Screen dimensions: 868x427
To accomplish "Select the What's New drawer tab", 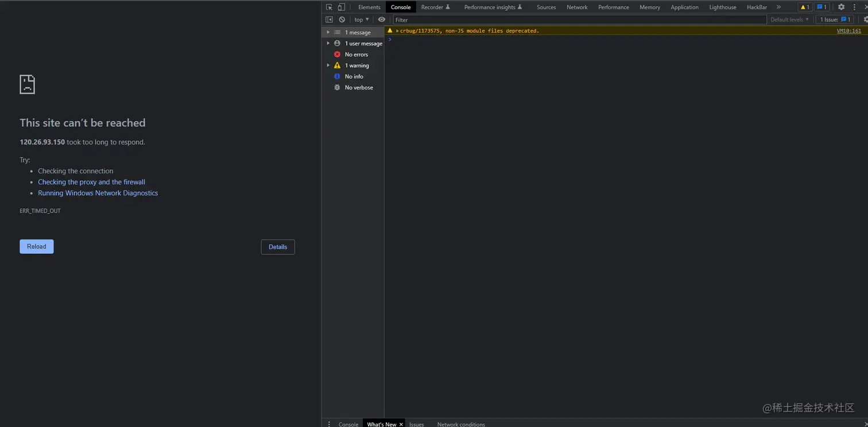I will pos(382,424).
